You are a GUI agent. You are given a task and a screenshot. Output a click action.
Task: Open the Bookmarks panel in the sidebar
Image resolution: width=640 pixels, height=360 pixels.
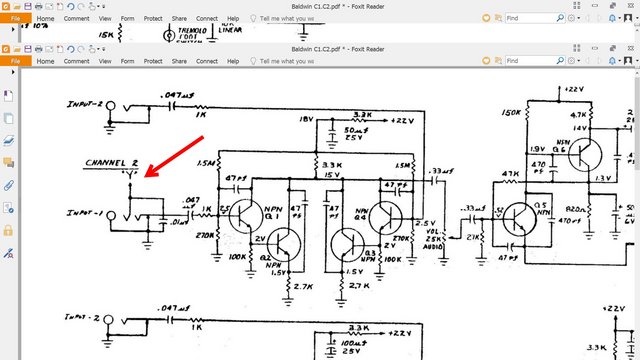point(8,96)
